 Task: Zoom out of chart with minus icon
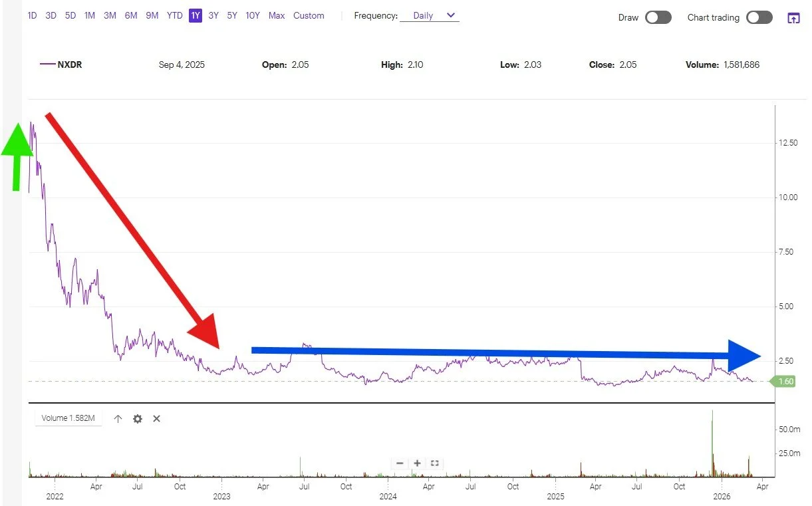click(x=400, y=463)
